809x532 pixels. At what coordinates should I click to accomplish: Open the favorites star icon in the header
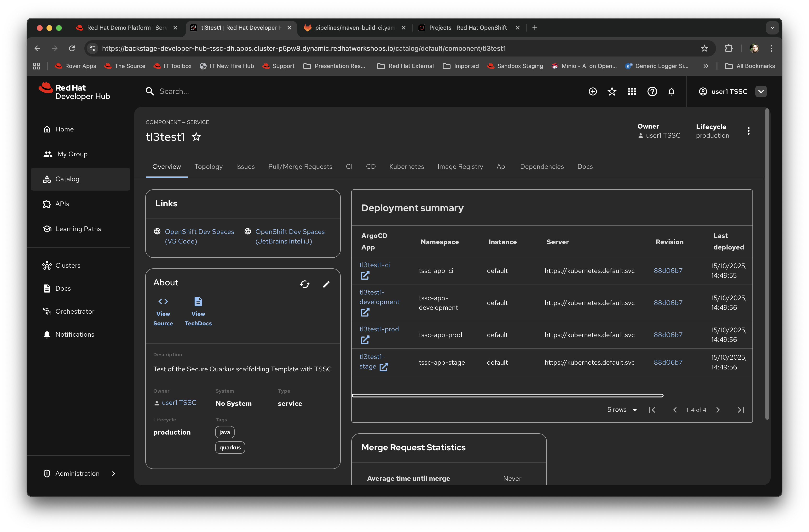[612, 91]
